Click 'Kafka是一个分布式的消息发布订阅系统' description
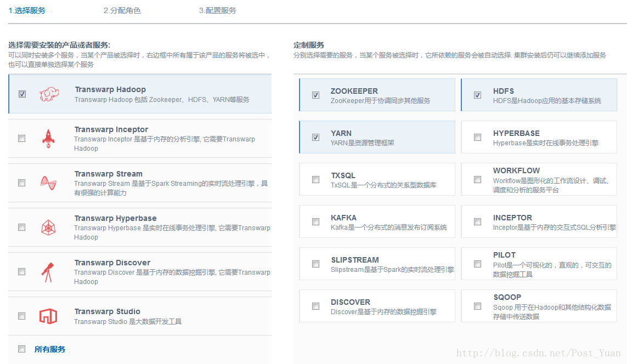627x364 pixels. 389,228
